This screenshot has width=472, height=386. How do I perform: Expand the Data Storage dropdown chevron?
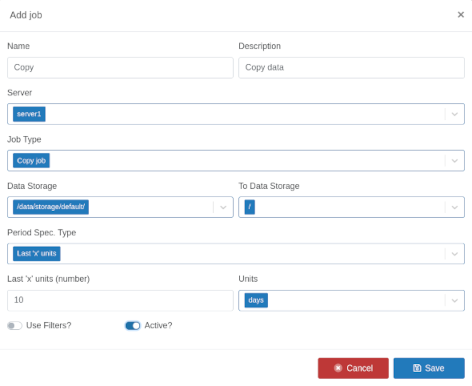click(x=223, y=207)
